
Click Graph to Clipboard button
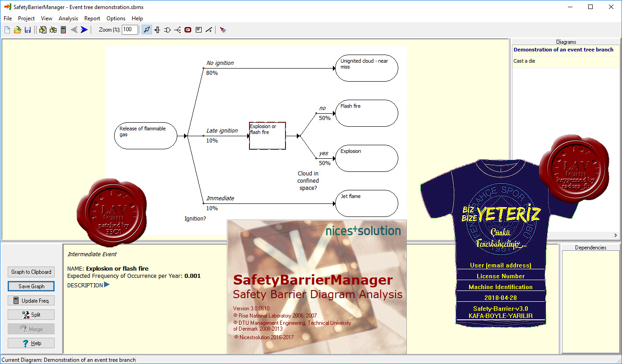(31, 272)
